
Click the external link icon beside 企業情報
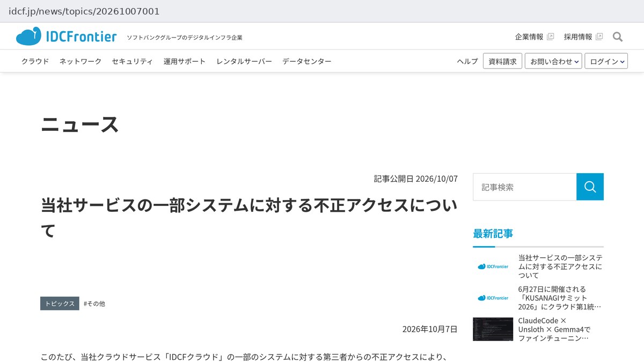click(x=551, y=37)
